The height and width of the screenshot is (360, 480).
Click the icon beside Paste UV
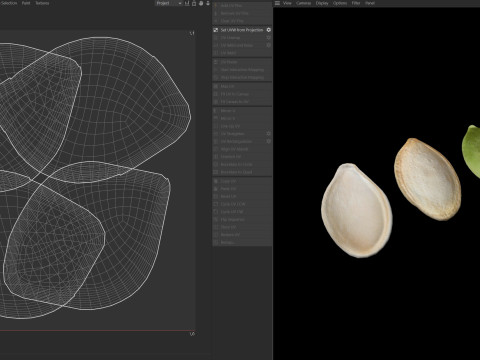point(216,189)
